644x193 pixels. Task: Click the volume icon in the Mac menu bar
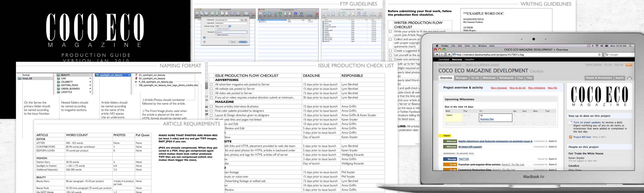click(x=602, y=46)
